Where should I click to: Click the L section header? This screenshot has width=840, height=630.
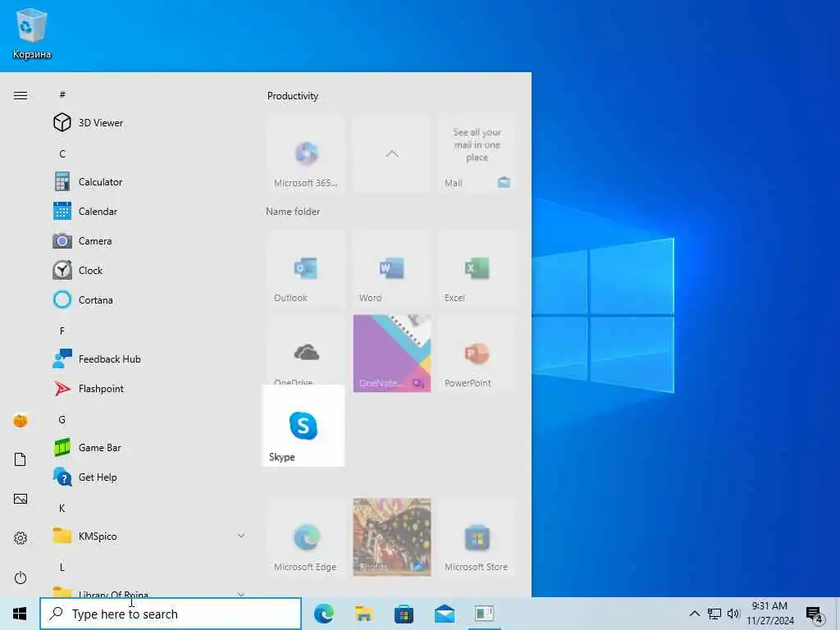pyautogui.click(x=62, y=567)
